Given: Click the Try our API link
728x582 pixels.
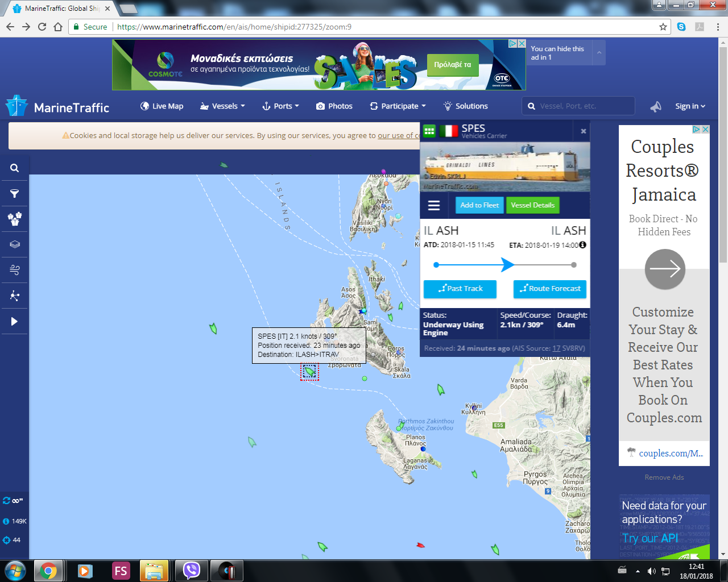Looking at the screenshot, I should [x=650, y=538].
